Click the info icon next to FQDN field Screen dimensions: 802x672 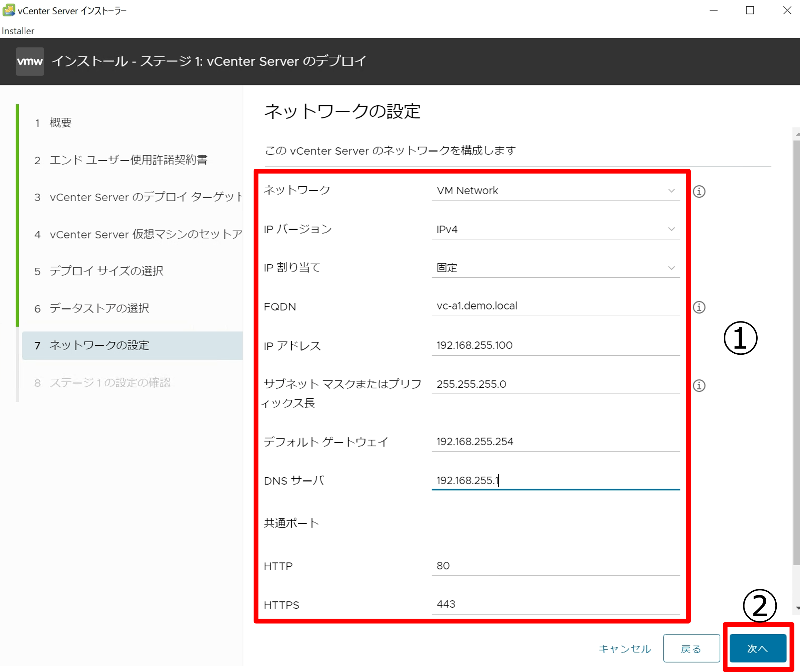[699, 307]
